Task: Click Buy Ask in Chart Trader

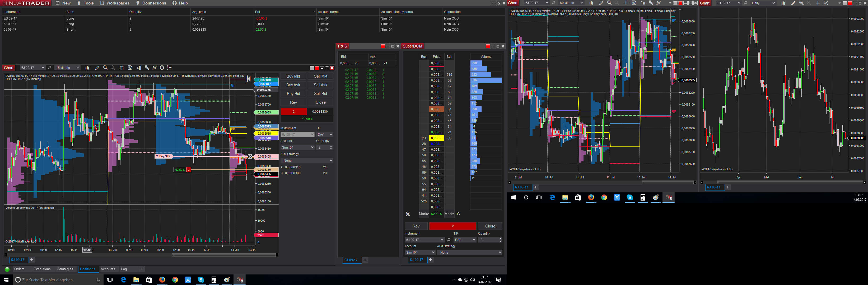Action: (x=293, y=85)
